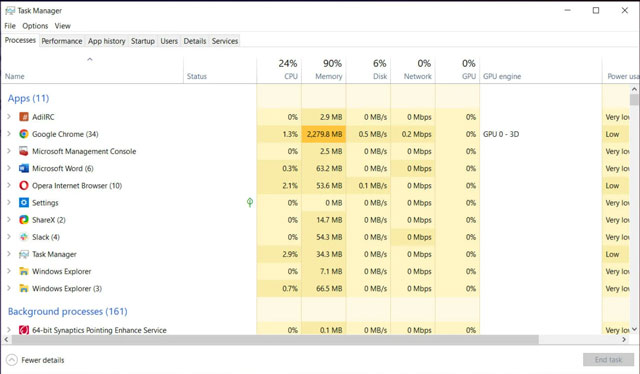Expand the Microsoft Word (6) group
Viewport: 640px width, 374px height.
pos(9,168)
